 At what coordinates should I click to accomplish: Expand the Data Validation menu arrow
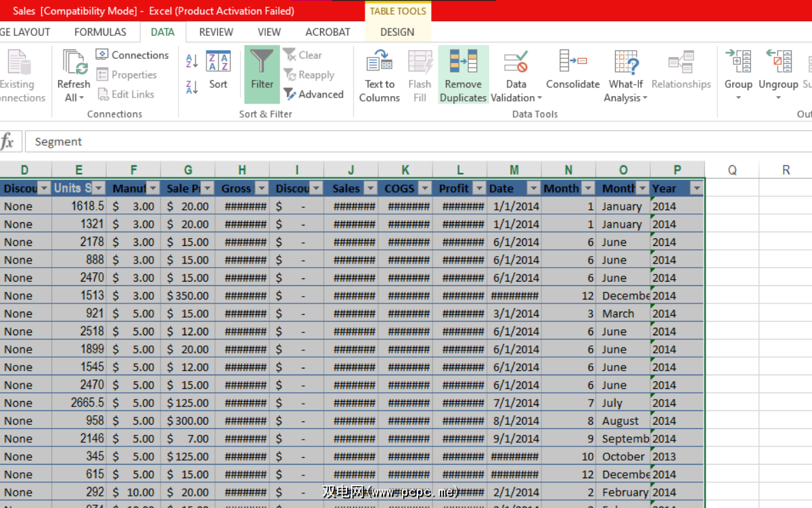coord(539,98)
